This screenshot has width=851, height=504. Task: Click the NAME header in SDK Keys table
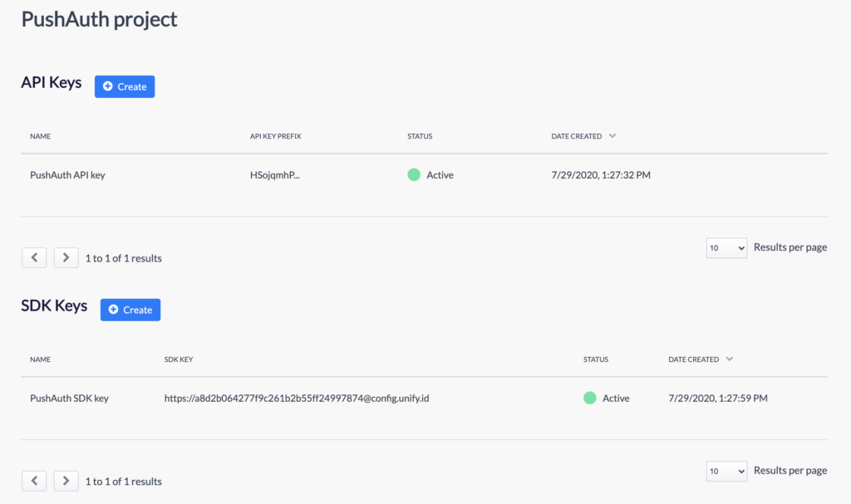point(40,360)
